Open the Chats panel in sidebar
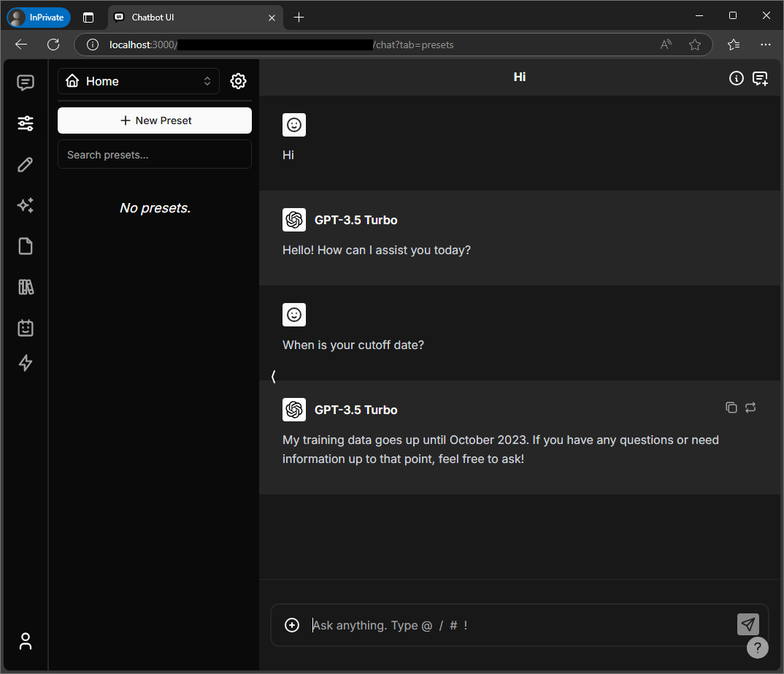 pyautogui.click(x=25, y=83)
